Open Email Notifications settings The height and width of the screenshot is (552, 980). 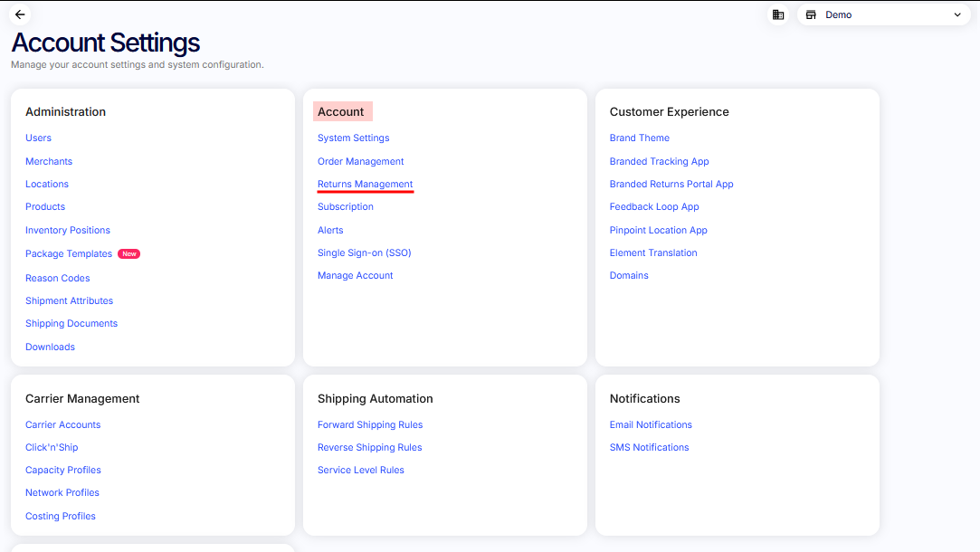pos(650,425)
